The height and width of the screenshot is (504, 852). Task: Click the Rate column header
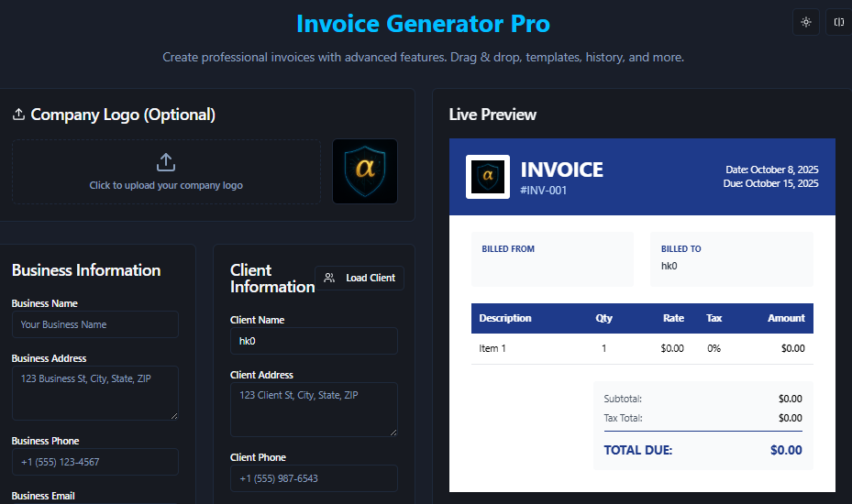673,318
